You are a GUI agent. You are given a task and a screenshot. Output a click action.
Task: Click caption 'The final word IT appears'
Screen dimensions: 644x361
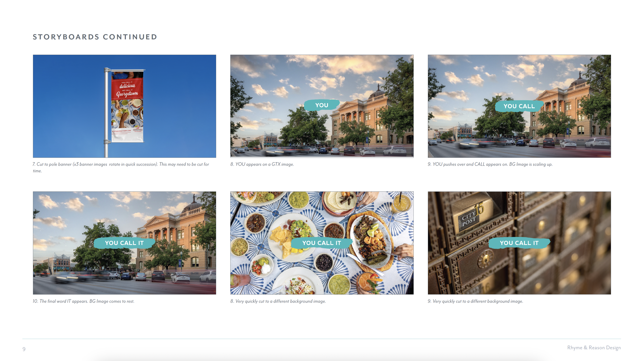83,301
